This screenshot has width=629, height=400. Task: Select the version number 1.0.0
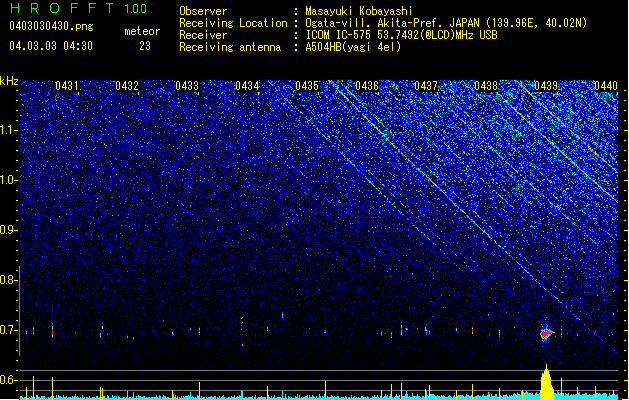click(136, 9)
